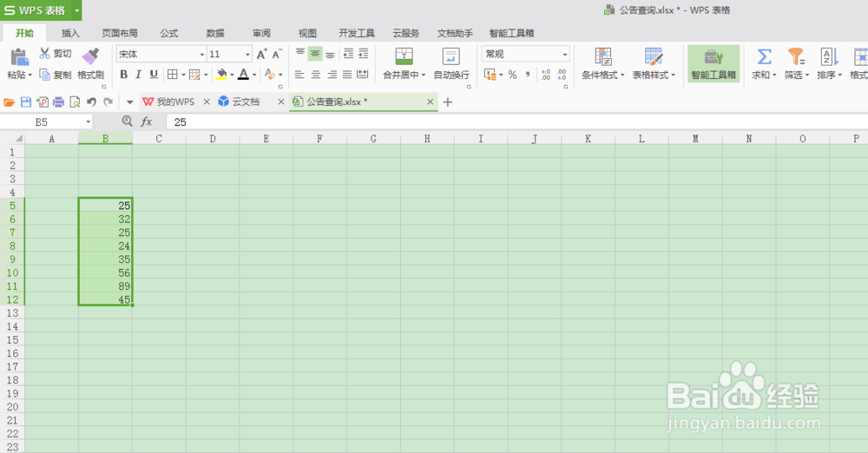Click the distributed alignment icon

(363, 75)
